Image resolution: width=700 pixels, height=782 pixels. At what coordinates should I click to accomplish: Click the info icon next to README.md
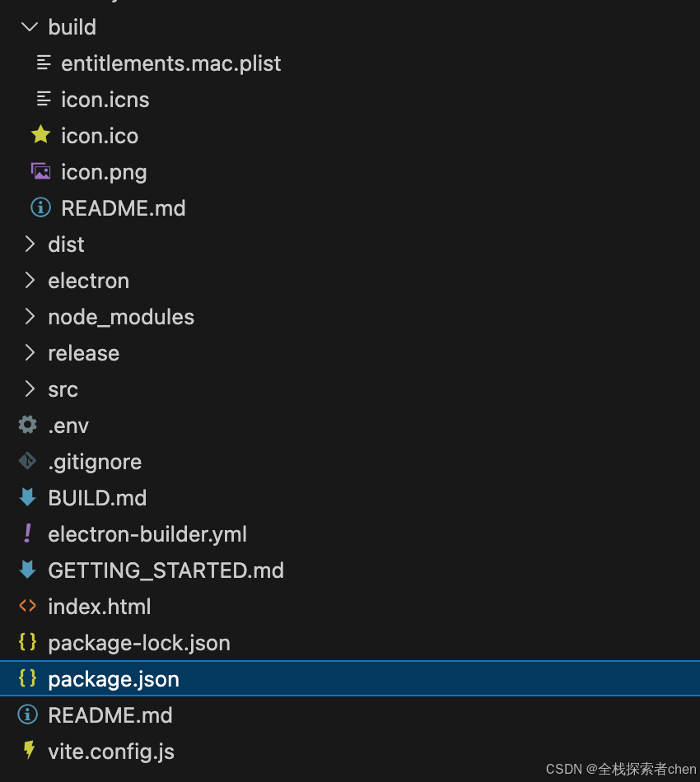(40, 207)
